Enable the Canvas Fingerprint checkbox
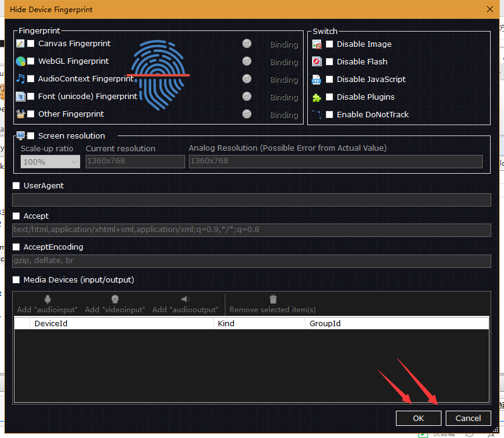The height and width of the screenshot is (438, 504). pyautogui.click(x=31, y=44)
